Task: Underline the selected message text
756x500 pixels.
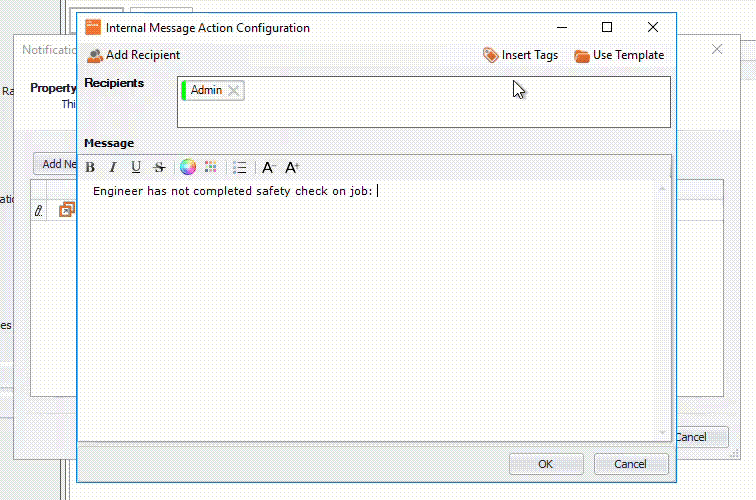Action: pos(136,167)
